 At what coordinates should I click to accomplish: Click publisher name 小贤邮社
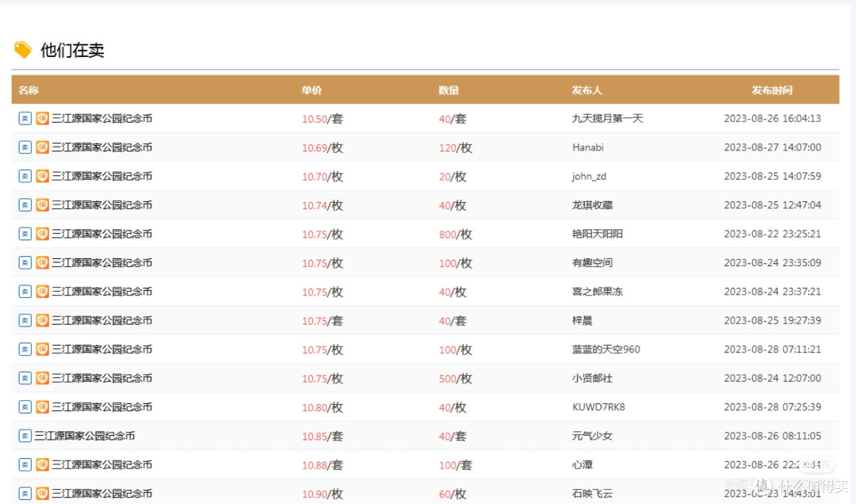(x=592, y=379)
